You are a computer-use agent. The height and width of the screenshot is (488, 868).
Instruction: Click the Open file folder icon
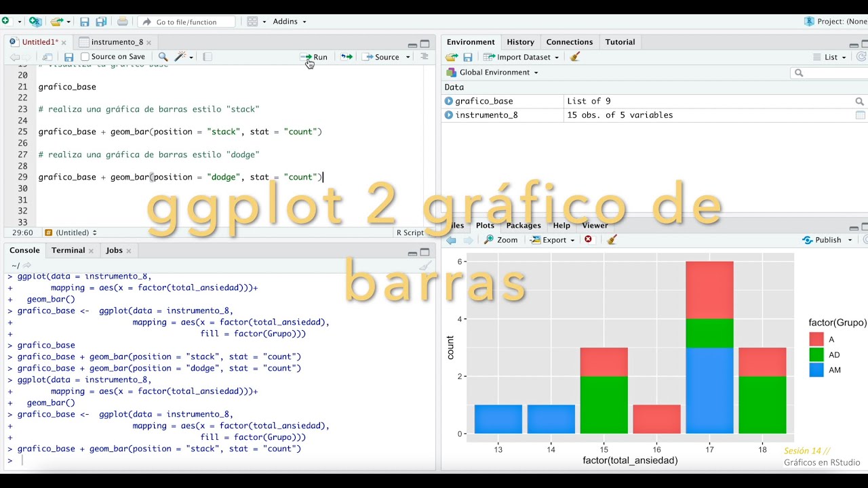pos(57,22)
